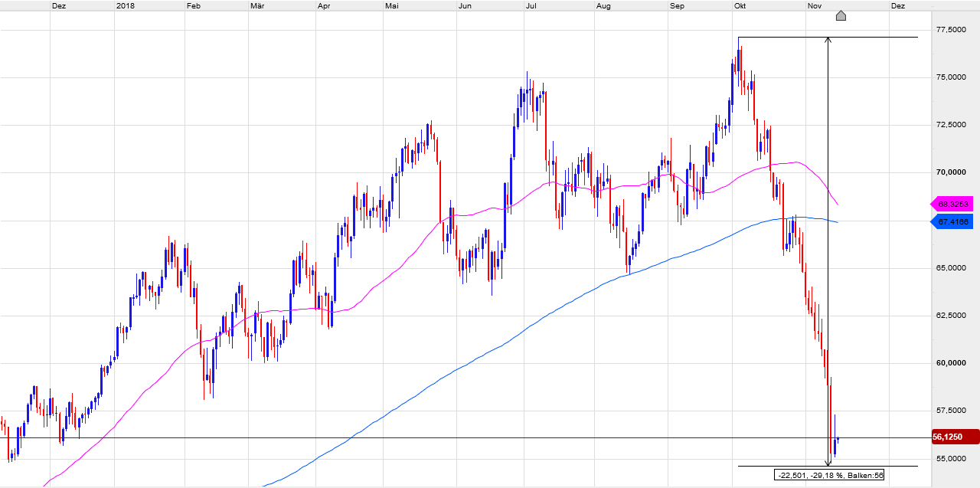The height and width of the screenshot is (488, 980).
Task: Click the 2018 year label on the time axis
Action: (x=126, y=5)
